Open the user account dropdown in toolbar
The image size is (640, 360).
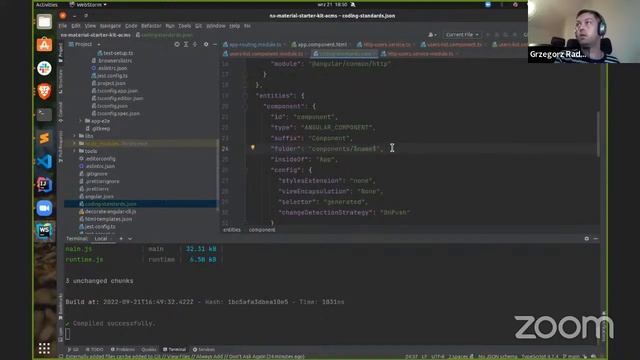(432, 35)
